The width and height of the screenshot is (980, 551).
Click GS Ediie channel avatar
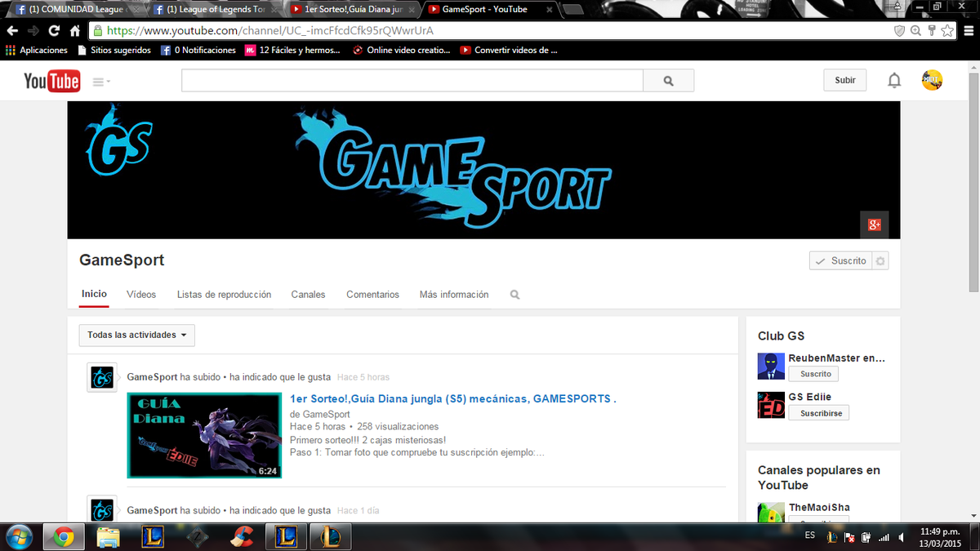click(771, 405)
